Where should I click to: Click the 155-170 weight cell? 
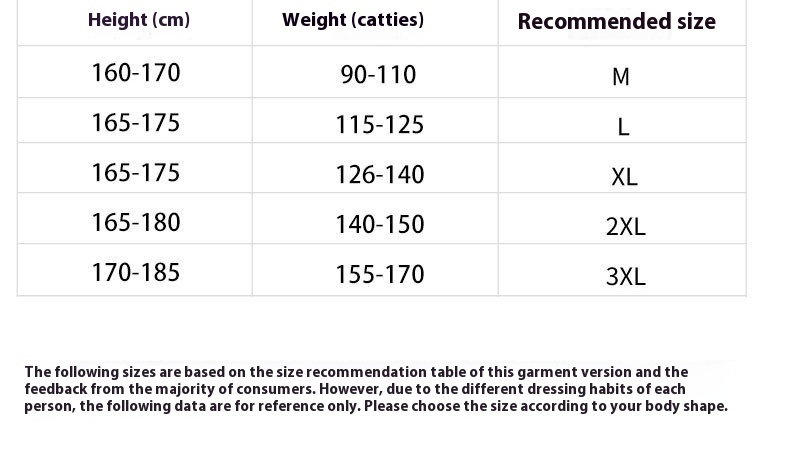(380, 275)
